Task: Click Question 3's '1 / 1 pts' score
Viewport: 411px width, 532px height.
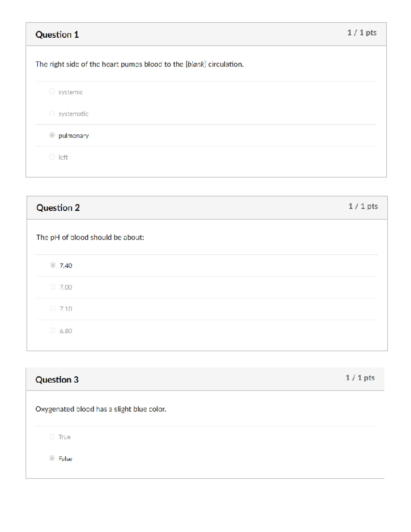Action: coord(360,378)
